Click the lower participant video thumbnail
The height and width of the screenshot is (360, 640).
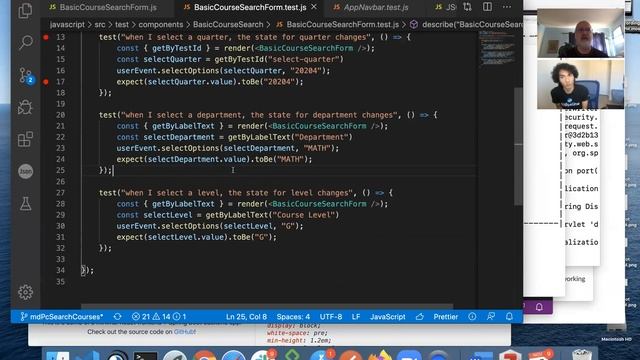(580, 84)
